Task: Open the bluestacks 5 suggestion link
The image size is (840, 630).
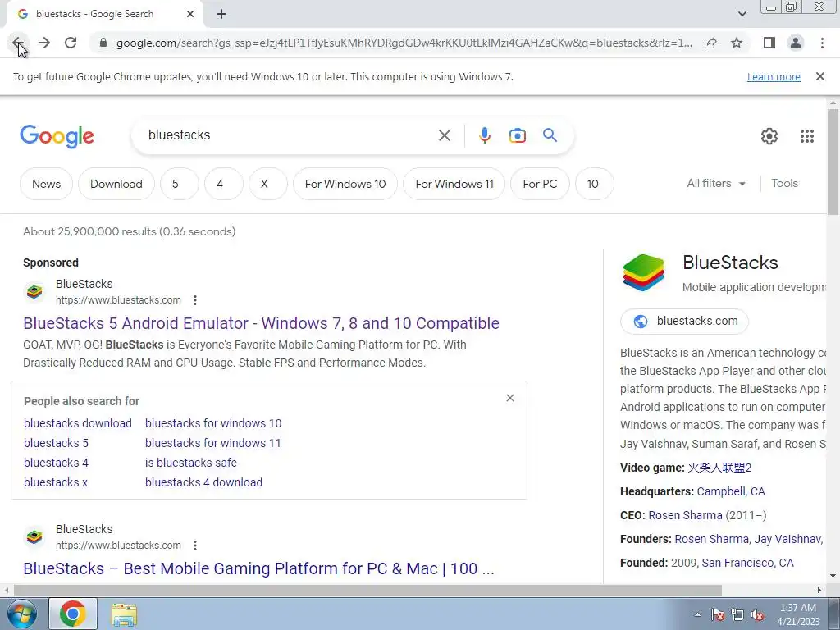Action: (56, 443)
